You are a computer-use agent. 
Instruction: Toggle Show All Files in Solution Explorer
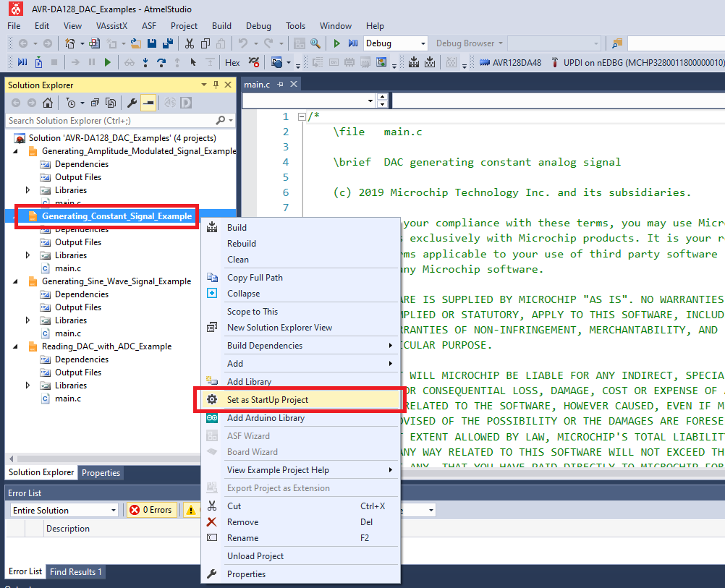click(x=111, y=103)
